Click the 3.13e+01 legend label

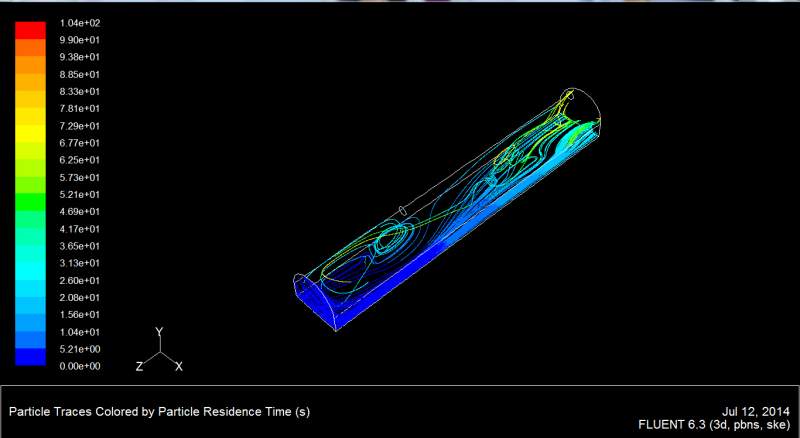[x=80, y=263]
